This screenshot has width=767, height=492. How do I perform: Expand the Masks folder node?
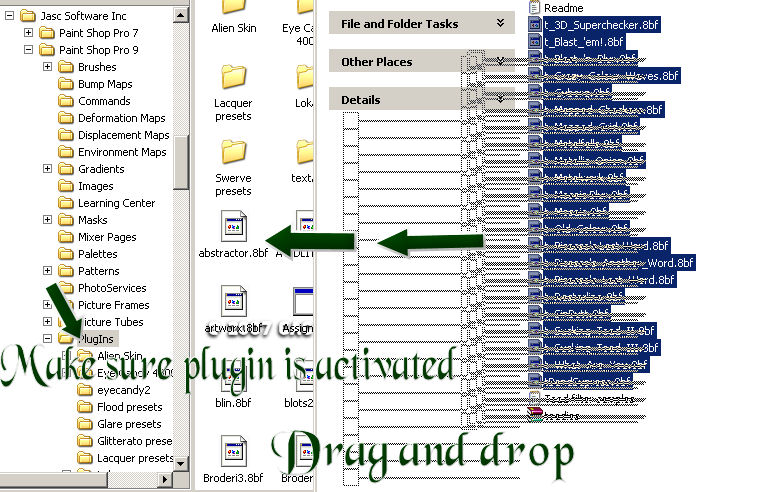(x=48, y=220)
